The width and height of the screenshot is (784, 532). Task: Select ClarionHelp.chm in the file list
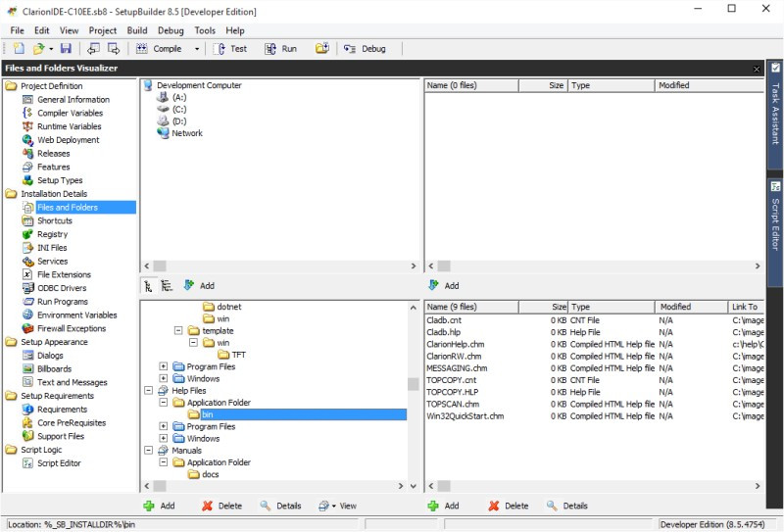click(455, 344)
